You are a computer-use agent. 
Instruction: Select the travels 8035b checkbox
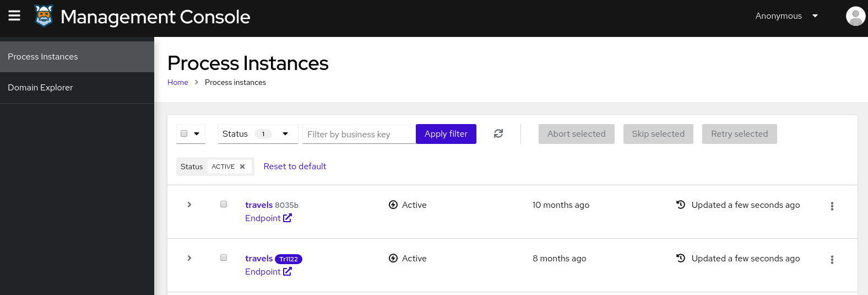click(224, 204)
